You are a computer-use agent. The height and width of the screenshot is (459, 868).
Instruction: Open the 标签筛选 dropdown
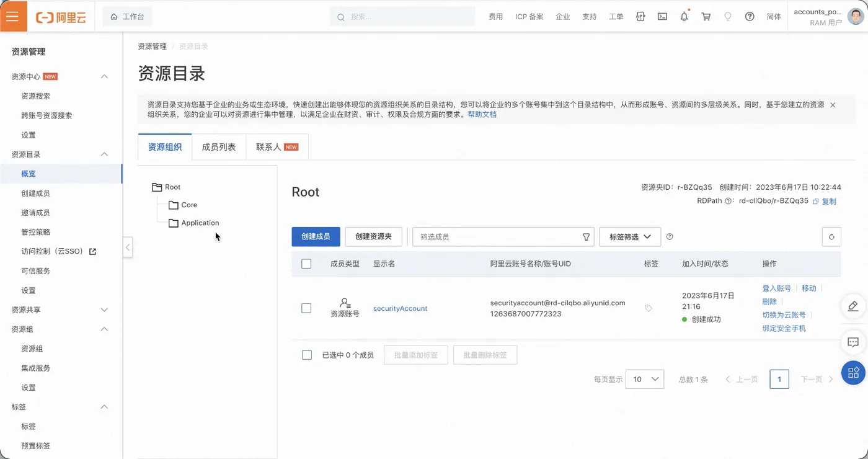click(x=630, y=237)
